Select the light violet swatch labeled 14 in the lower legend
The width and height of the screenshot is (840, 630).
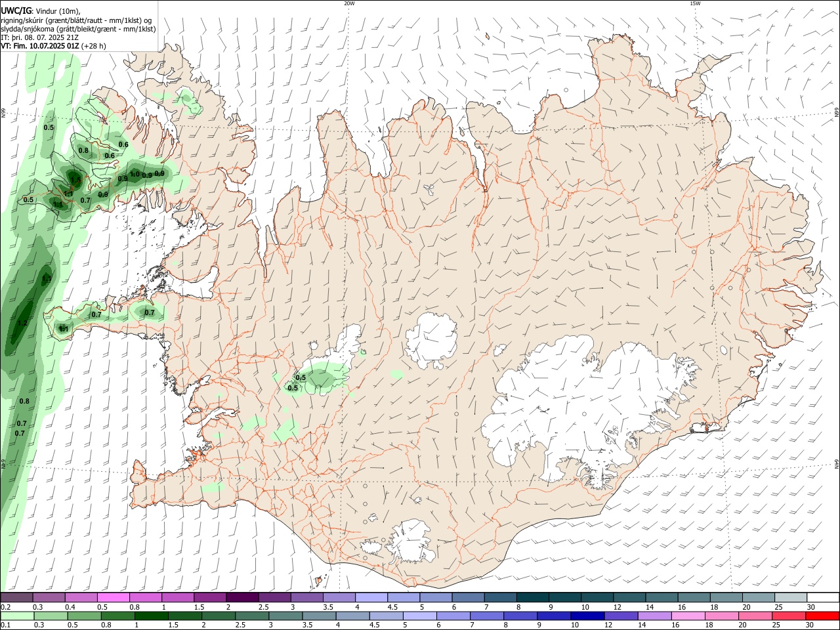[654, 616]
